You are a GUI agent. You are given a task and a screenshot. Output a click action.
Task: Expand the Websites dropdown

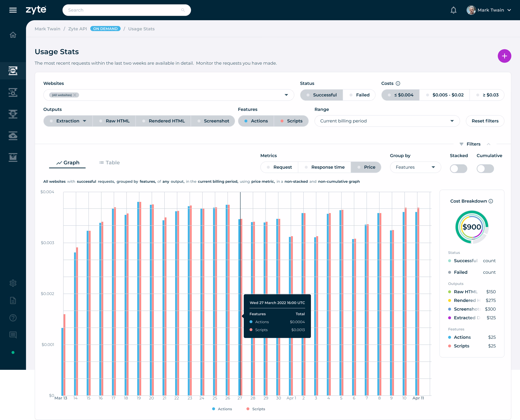286,95
